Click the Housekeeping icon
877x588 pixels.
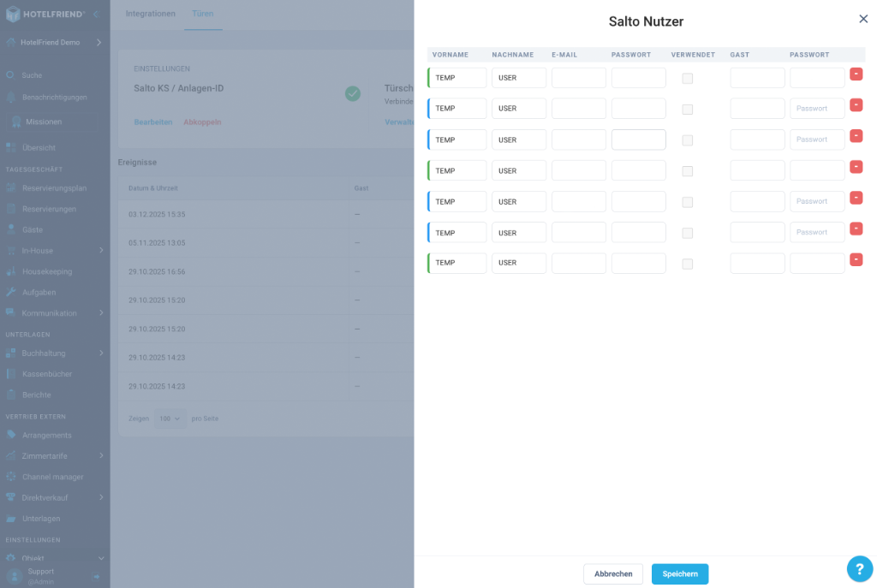[x=10, y=271]
